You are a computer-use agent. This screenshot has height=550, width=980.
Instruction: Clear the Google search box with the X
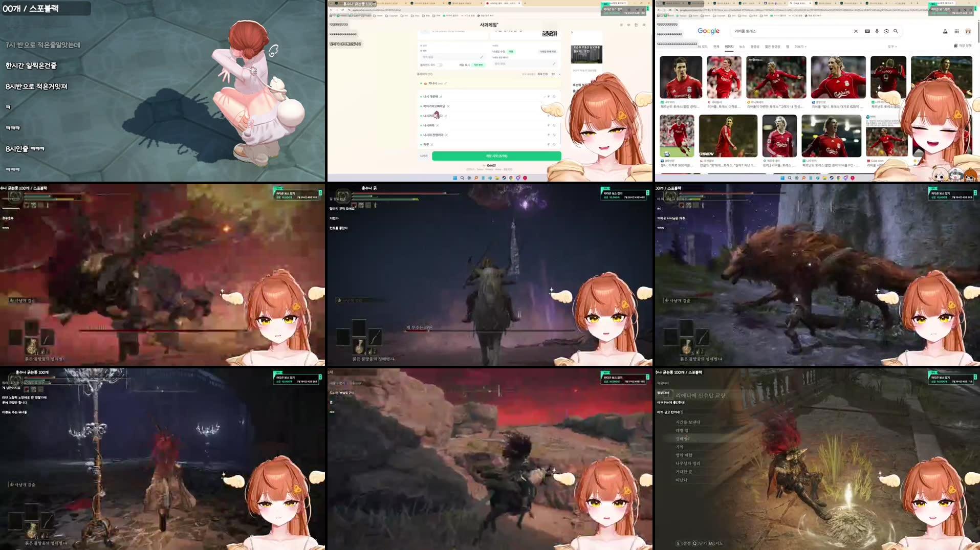point(856,31)
